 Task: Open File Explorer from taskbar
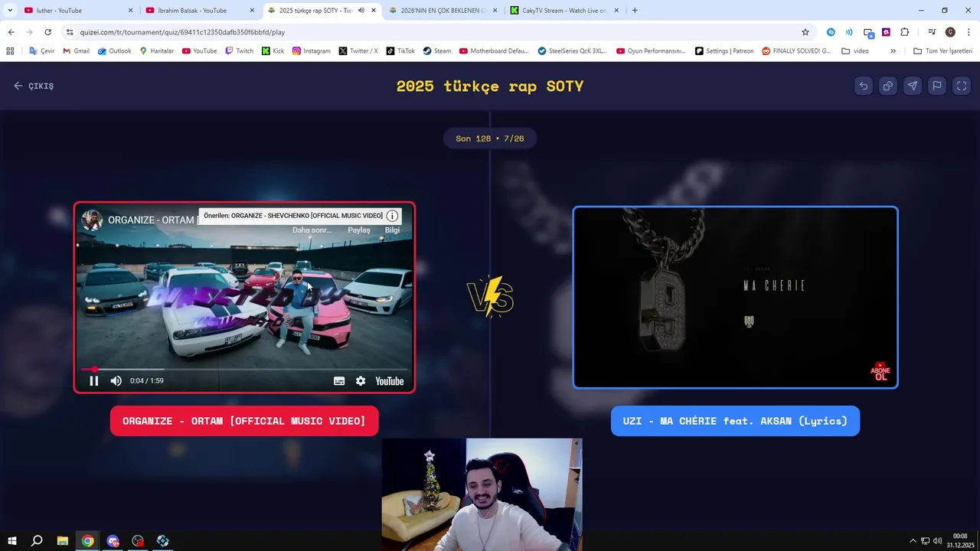(63, 541)
